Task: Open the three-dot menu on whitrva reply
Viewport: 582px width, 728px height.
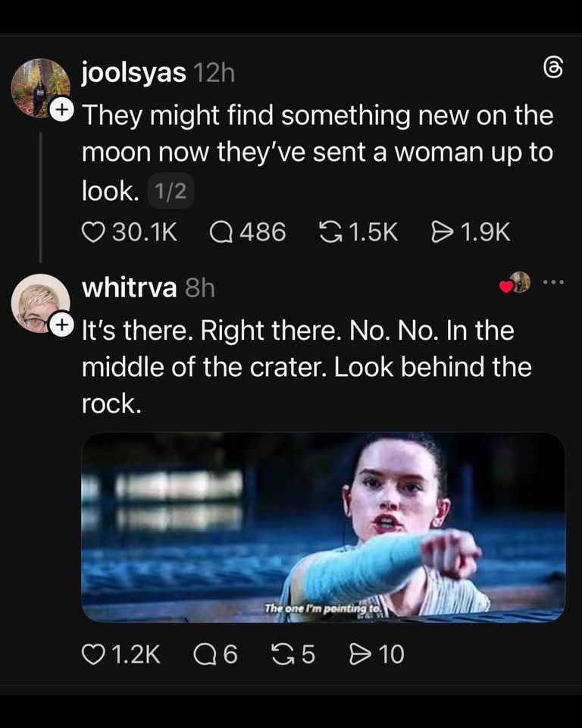Action: pyautogui.click(x=555, y=283)
